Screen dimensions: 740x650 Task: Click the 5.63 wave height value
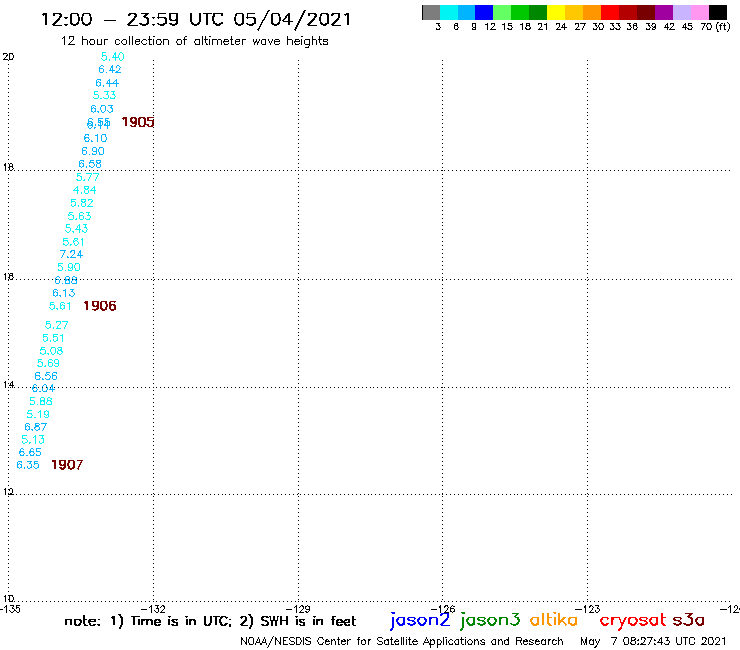[79, 216]
